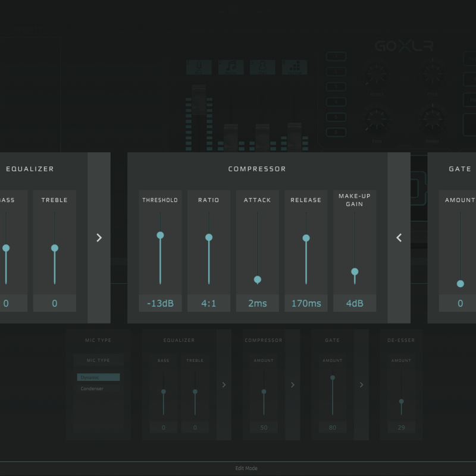Viewport: 476px width, 476px height.
Task: Click the dimmed Compressor value 50
Action: coord(264,427)
